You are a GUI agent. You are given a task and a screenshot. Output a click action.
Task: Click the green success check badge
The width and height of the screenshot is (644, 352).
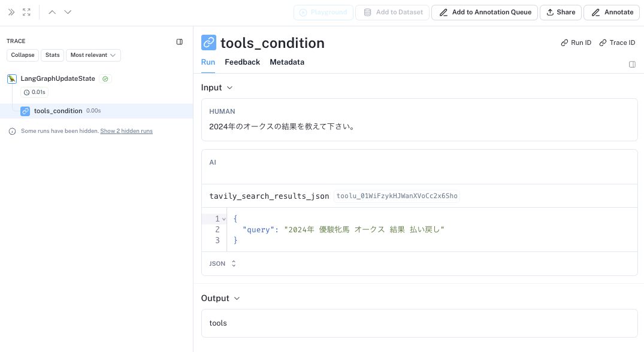pos(105,79)
